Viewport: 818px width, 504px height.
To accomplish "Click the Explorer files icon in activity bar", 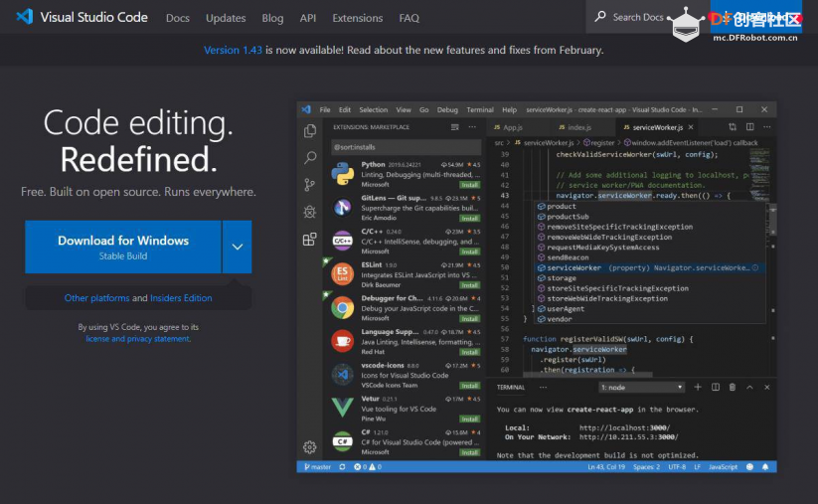I will [310, 130].
